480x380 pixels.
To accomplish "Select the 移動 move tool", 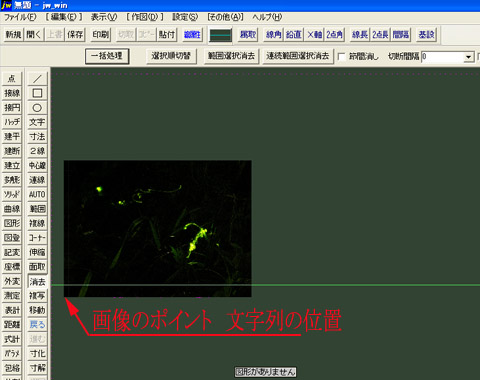I will point(37,310).
